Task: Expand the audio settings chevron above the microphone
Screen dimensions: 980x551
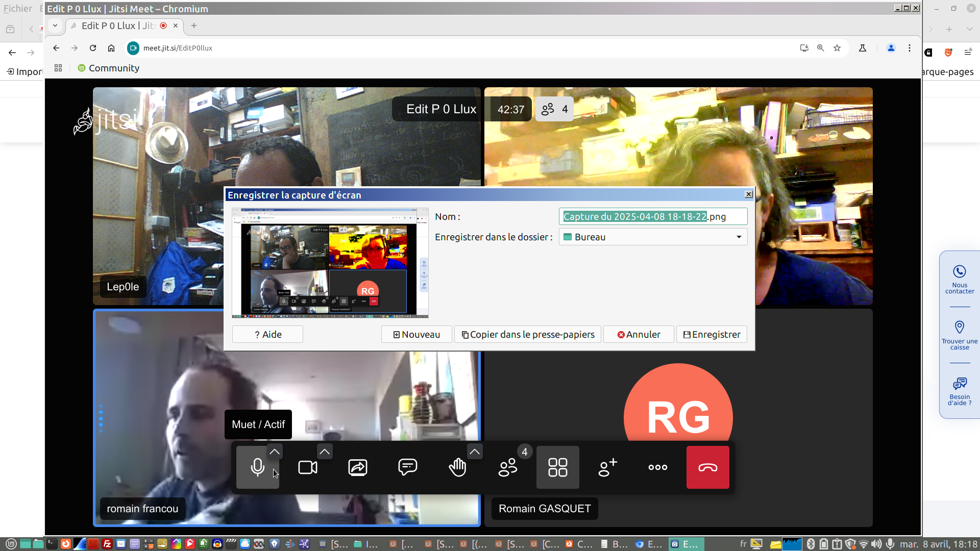Action: pos(274,452)
